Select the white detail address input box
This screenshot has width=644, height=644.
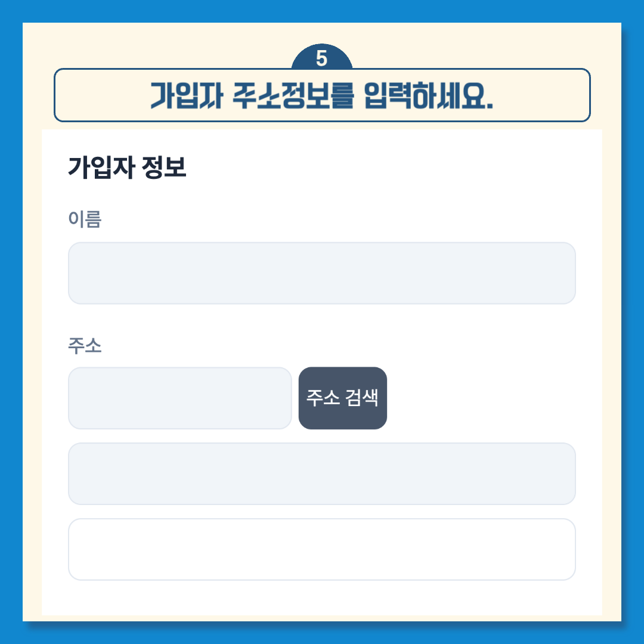(321, 549)
